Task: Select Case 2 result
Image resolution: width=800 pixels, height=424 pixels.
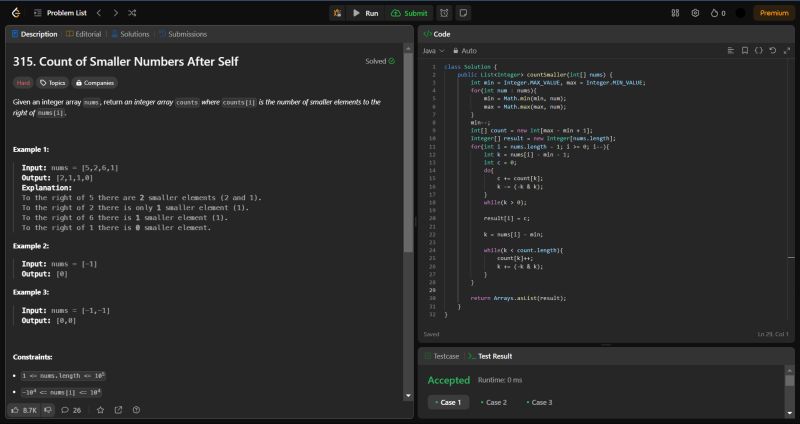Action: click(x=494, y=402)
